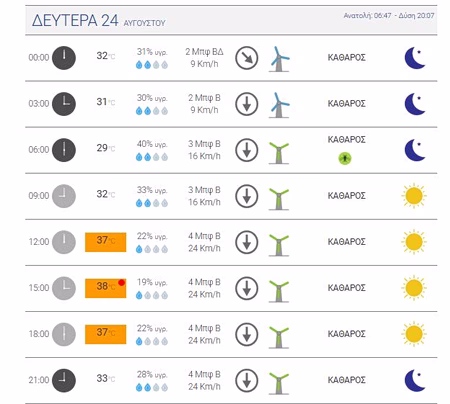
Task: Click the blue windmill icon at 03:00
Action: (279, 105)
